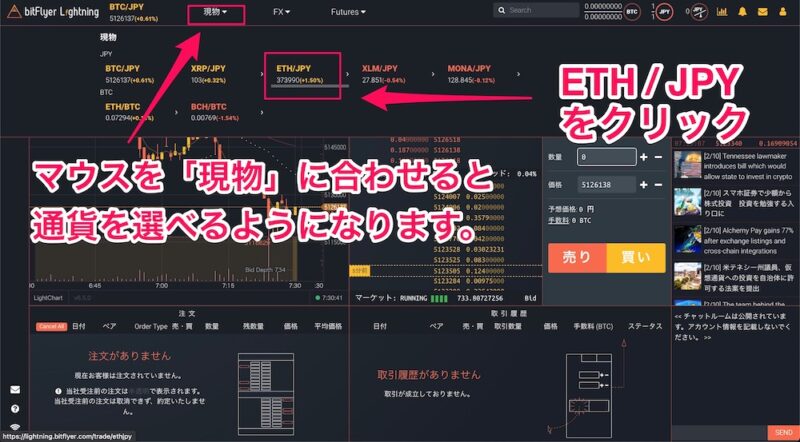The height and width of the screenshot is (442, 800).
Task: Click the JPY collateral slash icon
Action: [700, 11]
